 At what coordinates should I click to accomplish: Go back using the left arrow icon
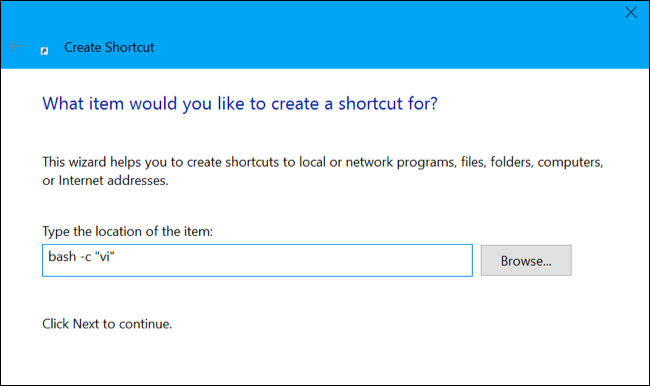click(x=16, y=46)
